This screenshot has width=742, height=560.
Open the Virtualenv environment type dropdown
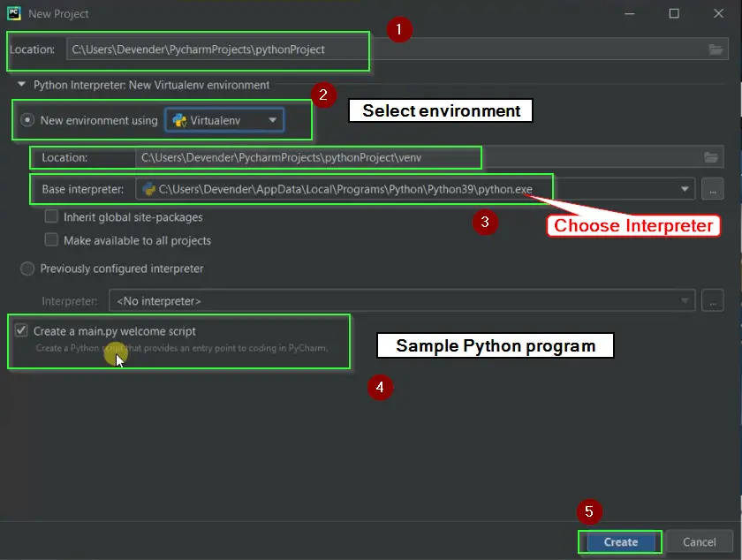224,120
